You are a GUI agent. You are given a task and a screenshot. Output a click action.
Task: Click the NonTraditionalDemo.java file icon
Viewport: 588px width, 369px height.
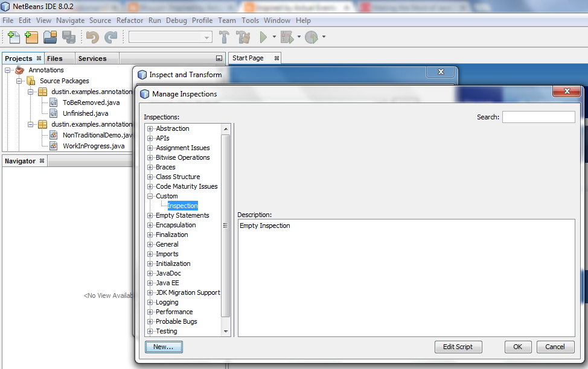coord(54,135)
